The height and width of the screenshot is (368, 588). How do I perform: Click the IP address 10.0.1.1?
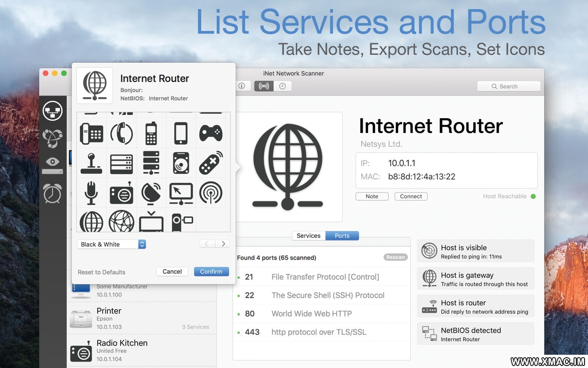402,163
